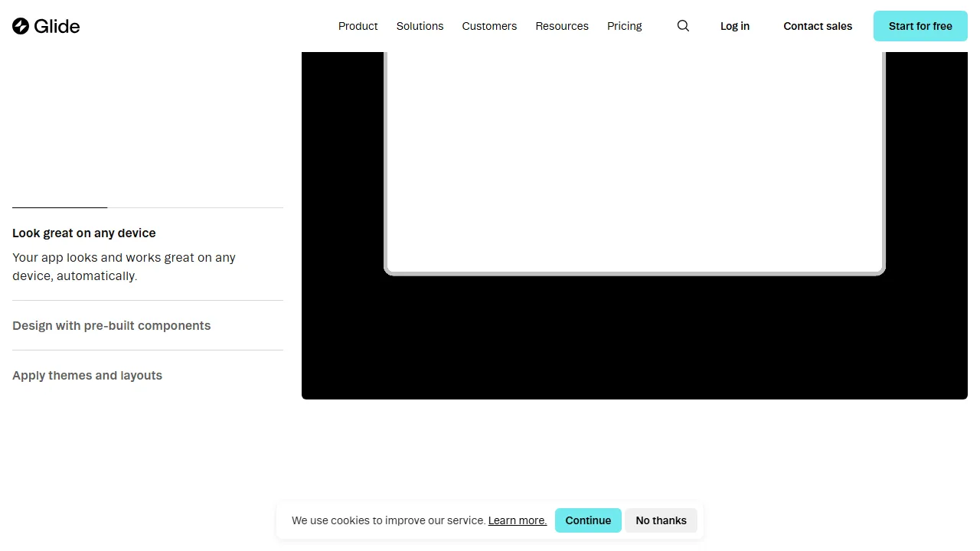Viewport: 980px width, 551px height.
Task: Accept cookies by clicking Continue
Action: [588, 520]
